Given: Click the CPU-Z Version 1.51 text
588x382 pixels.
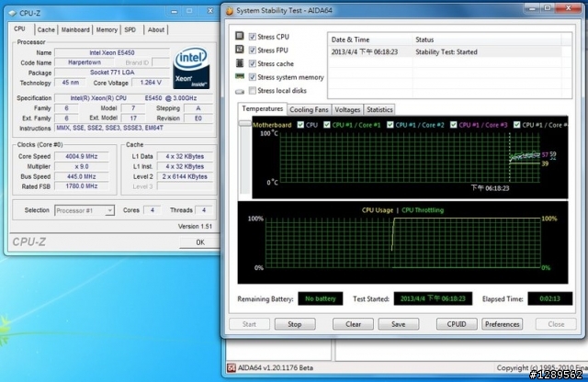Looking at the screenshot, I should 195,227.
